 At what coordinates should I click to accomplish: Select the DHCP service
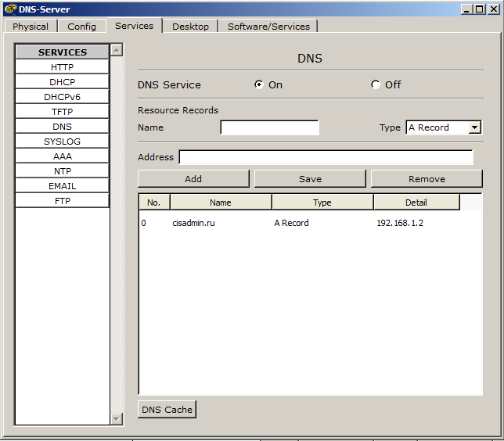pyautogui.click(x=63, y=82)
